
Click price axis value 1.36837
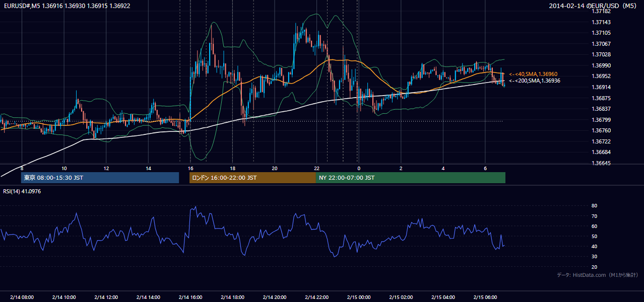point(601,109)
